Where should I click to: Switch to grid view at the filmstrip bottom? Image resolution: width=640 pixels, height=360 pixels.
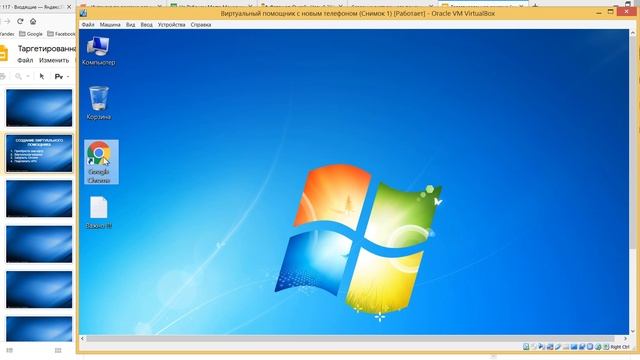coord(58,350)
